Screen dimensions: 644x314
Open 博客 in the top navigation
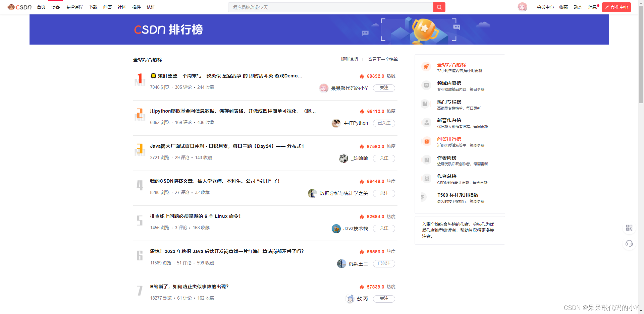pyautogui.click(x=55, y=7)
